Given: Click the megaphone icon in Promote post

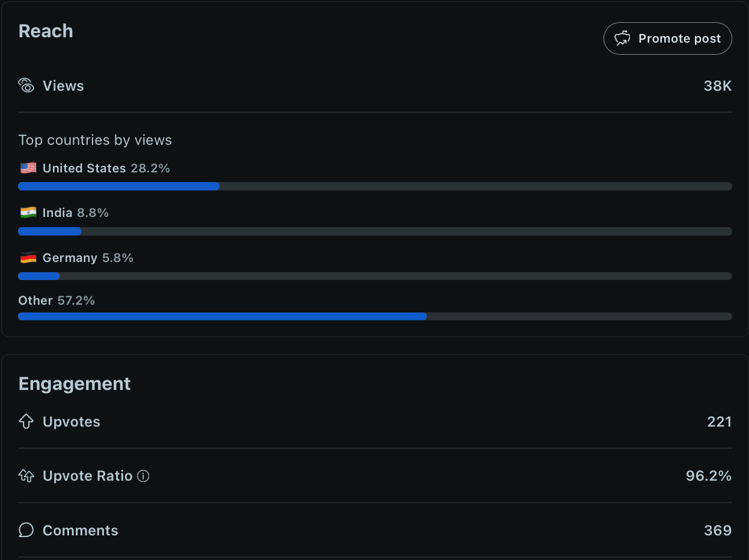Looking at the screenshot, I should 622,38.
